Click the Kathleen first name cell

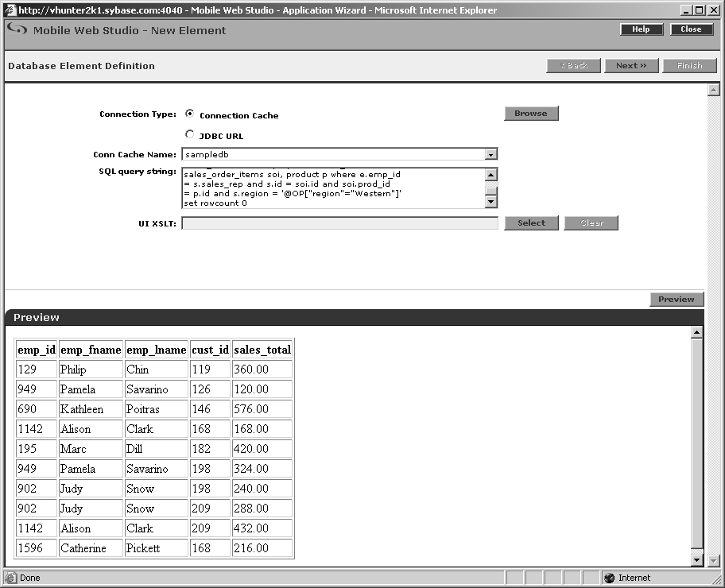91,409
